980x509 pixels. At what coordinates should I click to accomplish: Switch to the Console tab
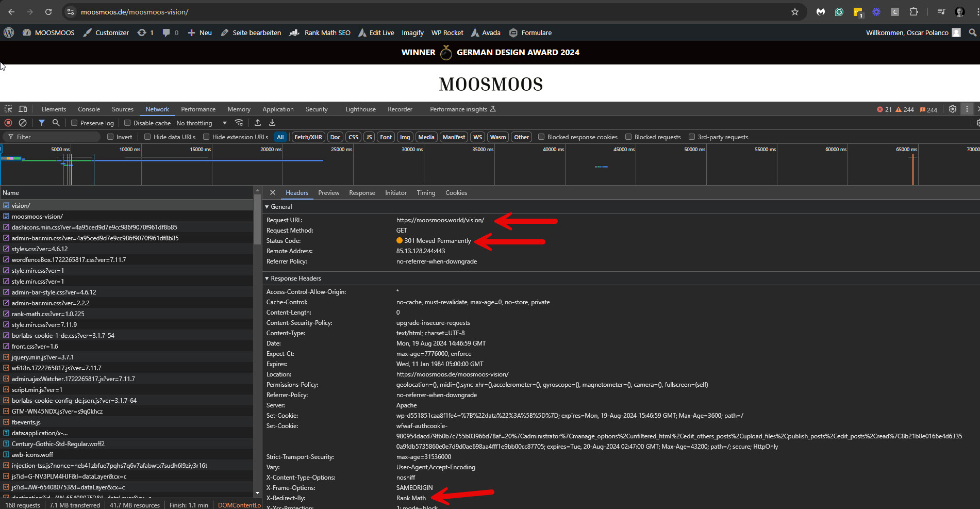[x=89, y=109]
